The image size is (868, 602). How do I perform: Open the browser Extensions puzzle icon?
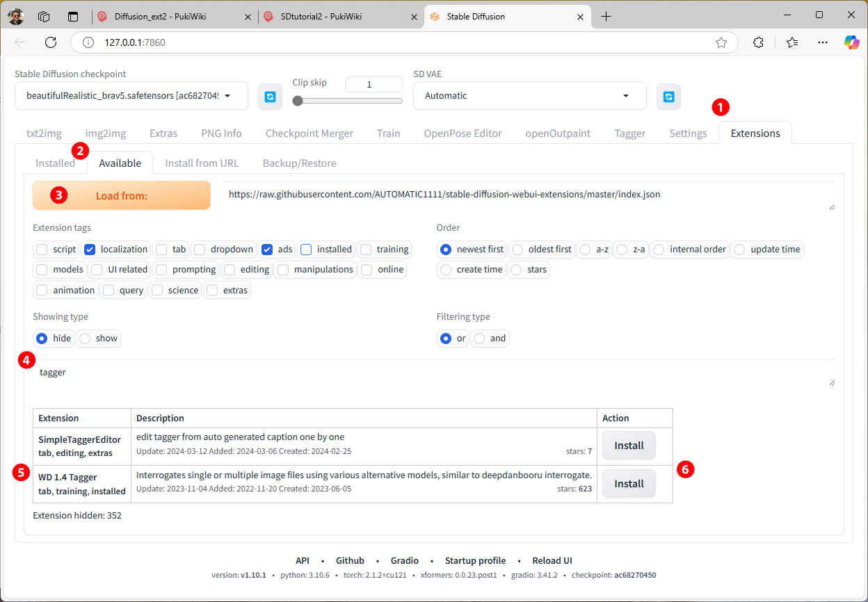click(x=759, y=42)
